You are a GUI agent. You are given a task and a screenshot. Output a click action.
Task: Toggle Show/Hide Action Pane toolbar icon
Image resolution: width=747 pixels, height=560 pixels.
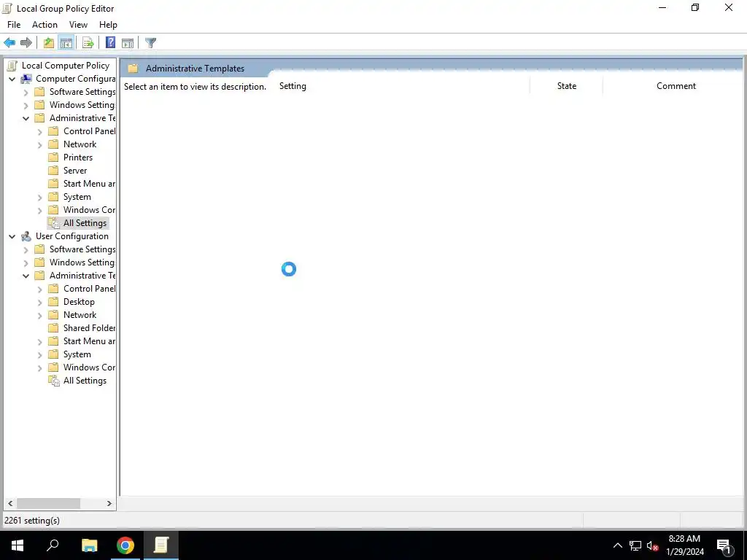pos(128,43)
